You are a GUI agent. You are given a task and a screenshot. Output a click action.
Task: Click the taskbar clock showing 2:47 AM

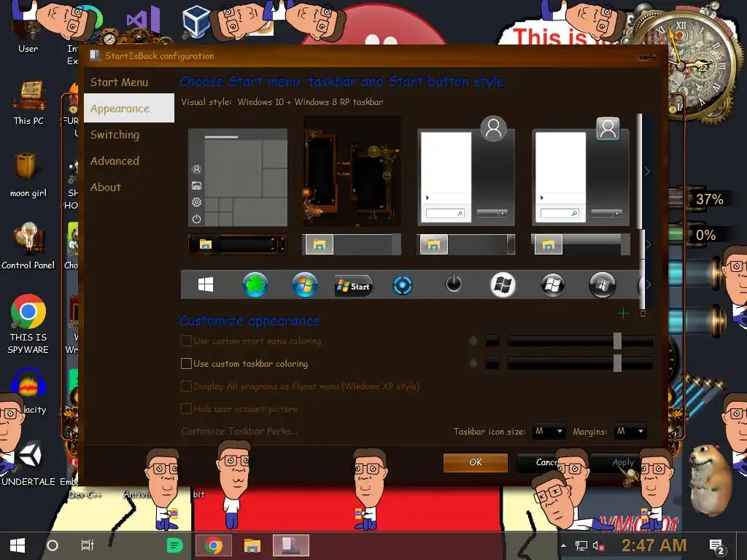654,545
